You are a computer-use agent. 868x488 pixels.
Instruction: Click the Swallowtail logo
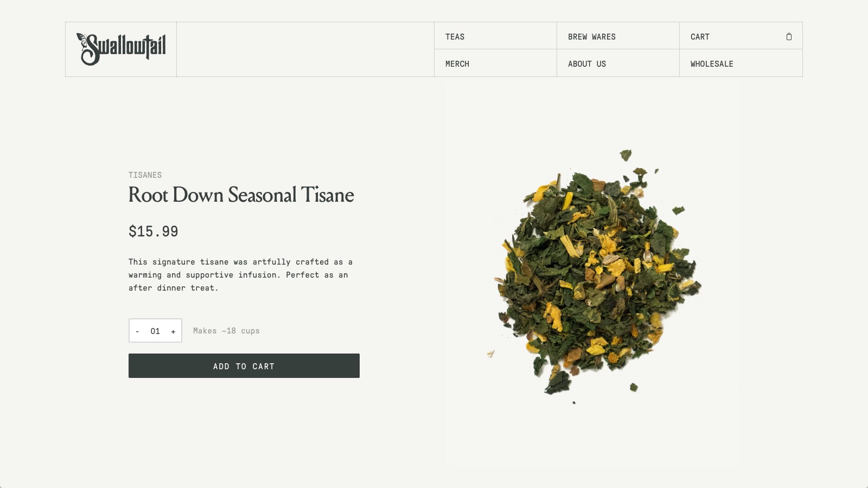tap(121, 49)
